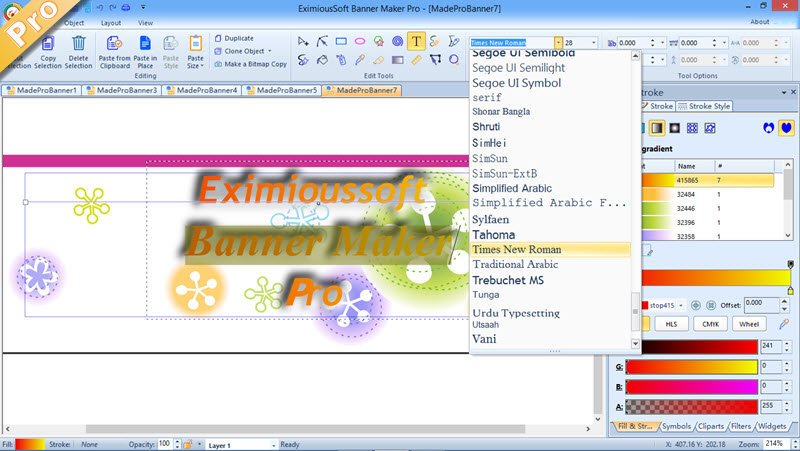The width and height of the screenshot is (800, 451).
Task: Open the Filters panel tab
Action: 740,426
